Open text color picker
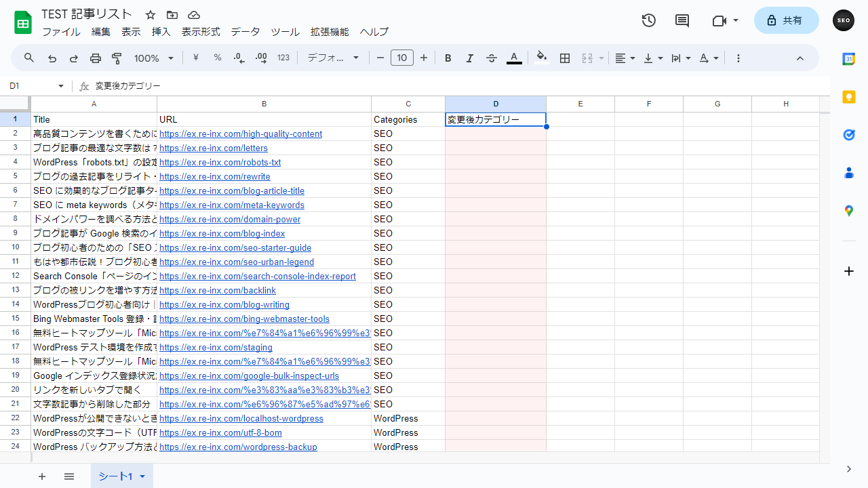The image size is (868, 488). [x=514, y=58]
